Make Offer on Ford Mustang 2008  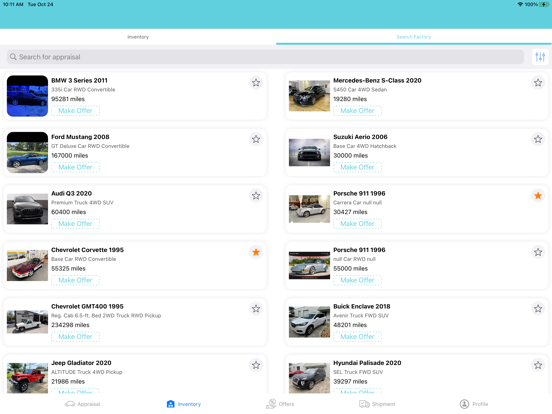pos(75,167)
